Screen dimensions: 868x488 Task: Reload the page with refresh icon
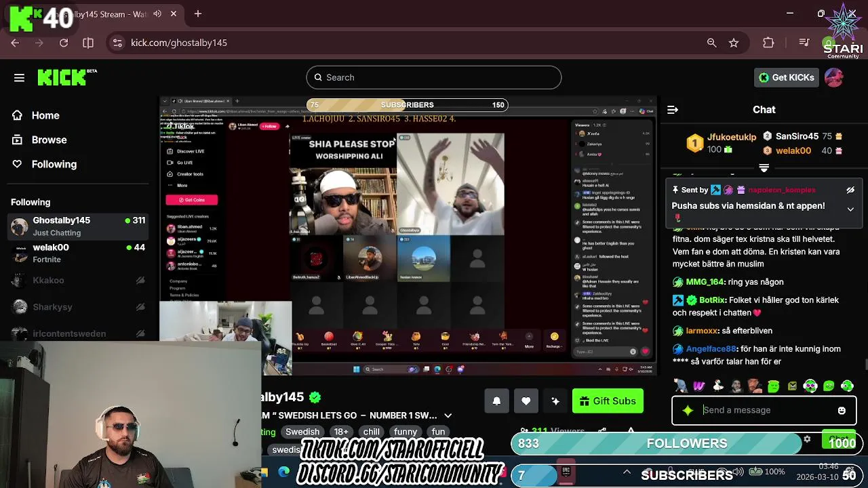[64, 43]
